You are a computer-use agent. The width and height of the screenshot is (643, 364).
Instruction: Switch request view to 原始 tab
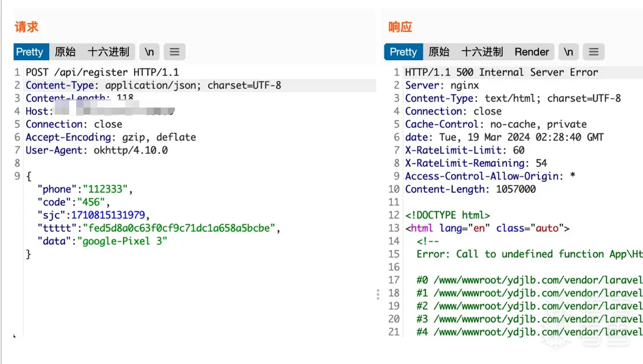(x=66, y=52)
